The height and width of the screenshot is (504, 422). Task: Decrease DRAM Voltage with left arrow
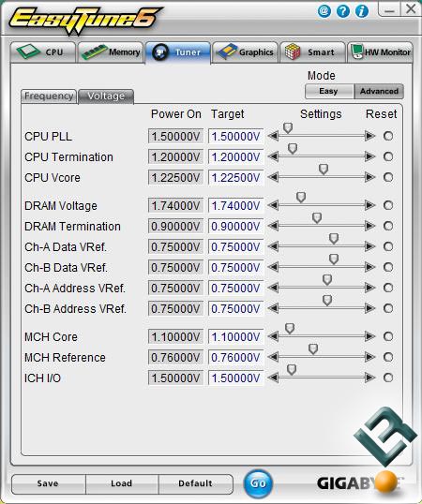tap(274, 205)
